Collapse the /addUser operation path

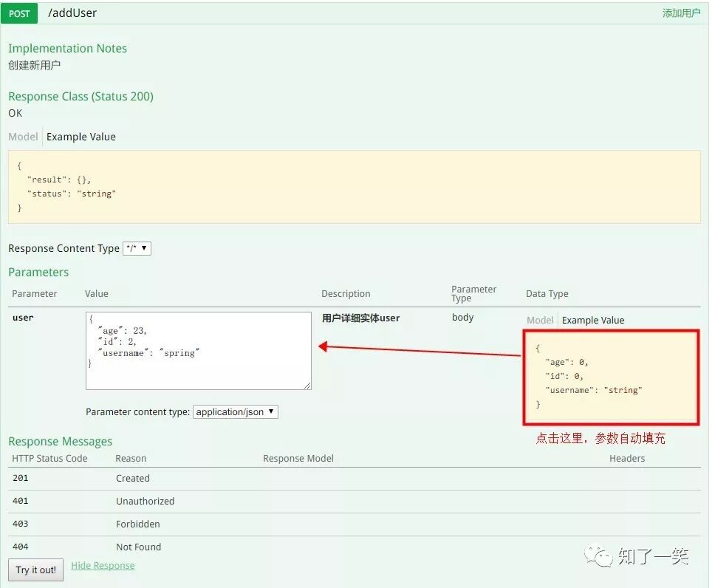[72, 13]
